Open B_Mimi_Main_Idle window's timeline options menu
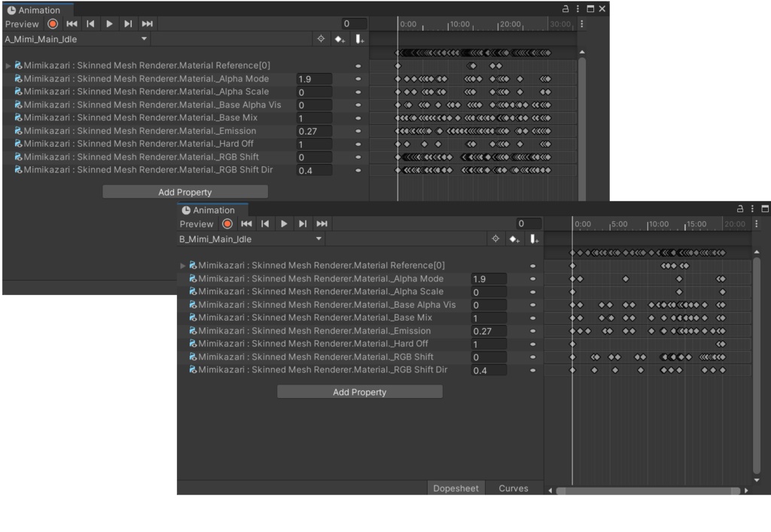The height and width of the screenshot is (532, 771). coord(756,223)
